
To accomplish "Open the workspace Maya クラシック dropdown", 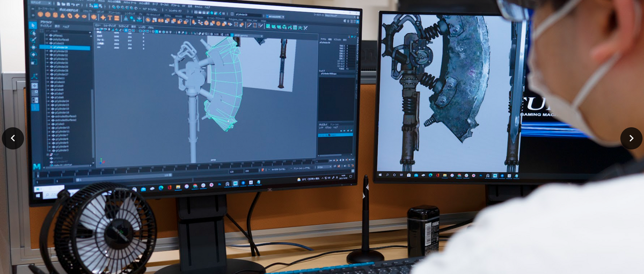I will click(340, 16).
